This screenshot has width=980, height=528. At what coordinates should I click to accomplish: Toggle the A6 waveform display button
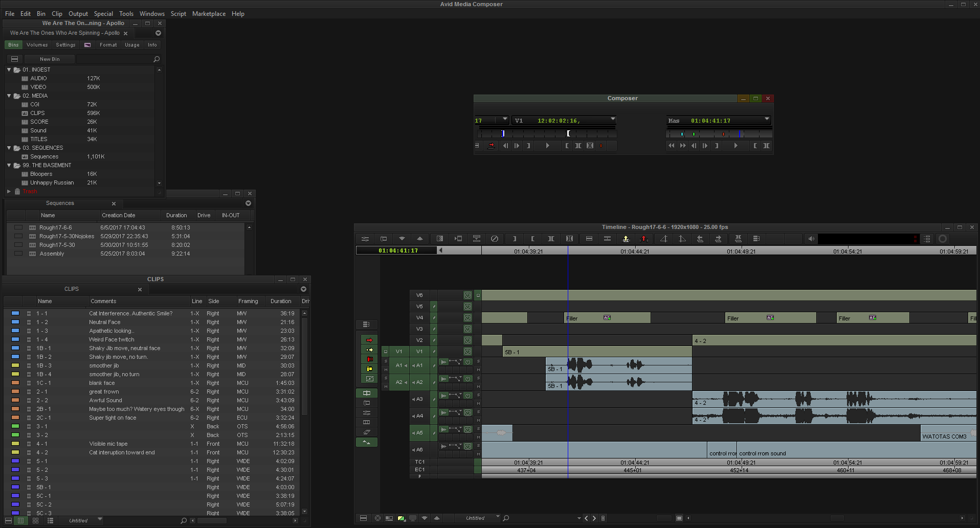[443, 447]
